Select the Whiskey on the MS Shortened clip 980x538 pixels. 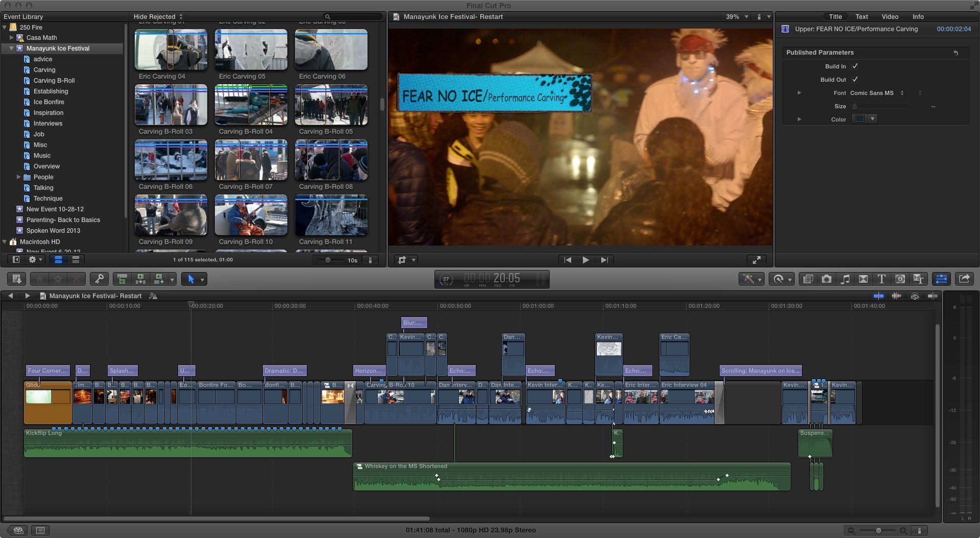572,476
